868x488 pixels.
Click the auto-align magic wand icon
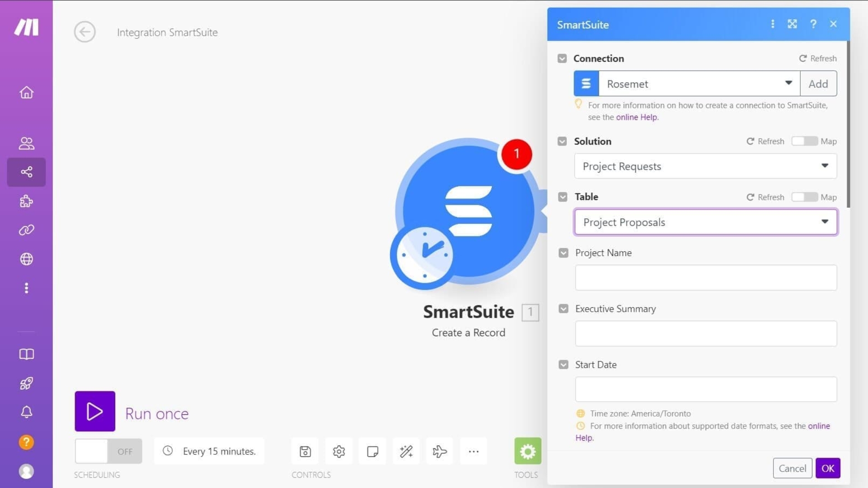pyautogui.click(x=406, y=451)
